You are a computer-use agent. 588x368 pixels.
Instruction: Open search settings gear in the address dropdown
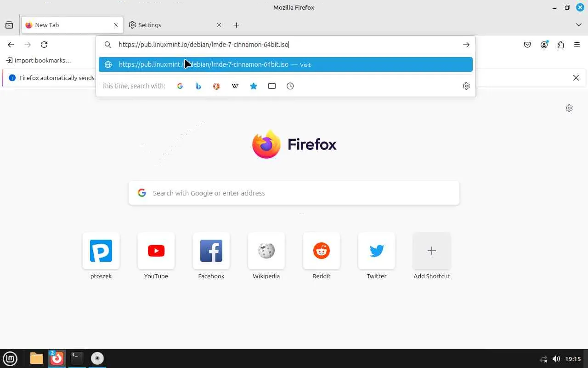(466, 86)
